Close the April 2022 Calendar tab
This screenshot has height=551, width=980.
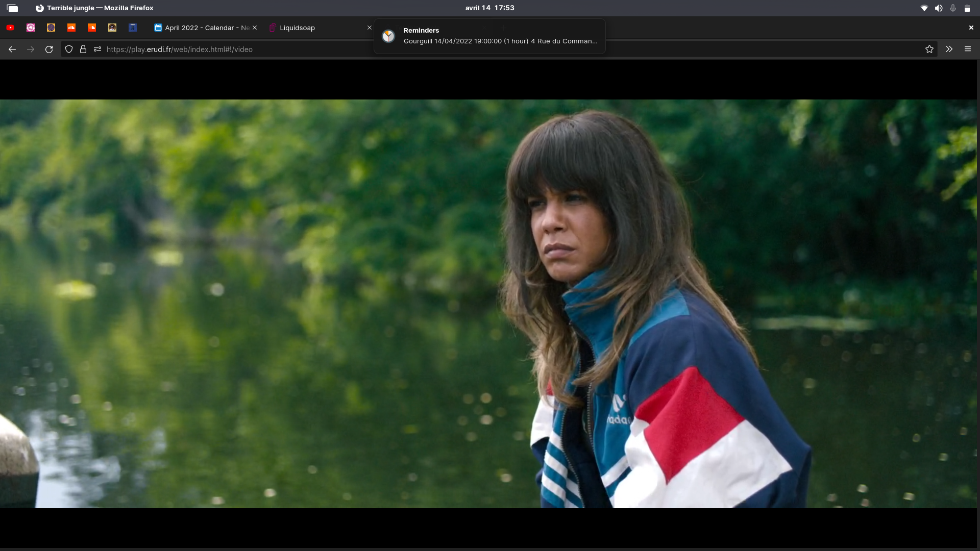pos(255,28)
